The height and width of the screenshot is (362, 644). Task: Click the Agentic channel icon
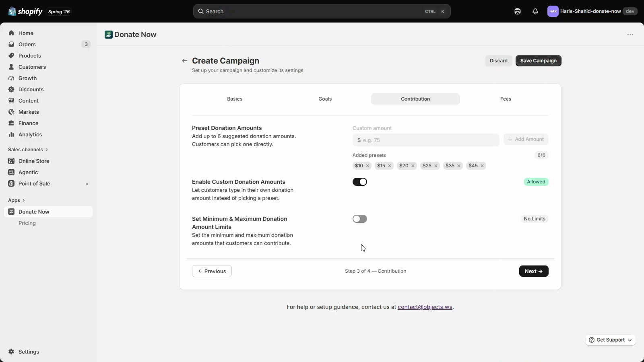click(11, 172)
